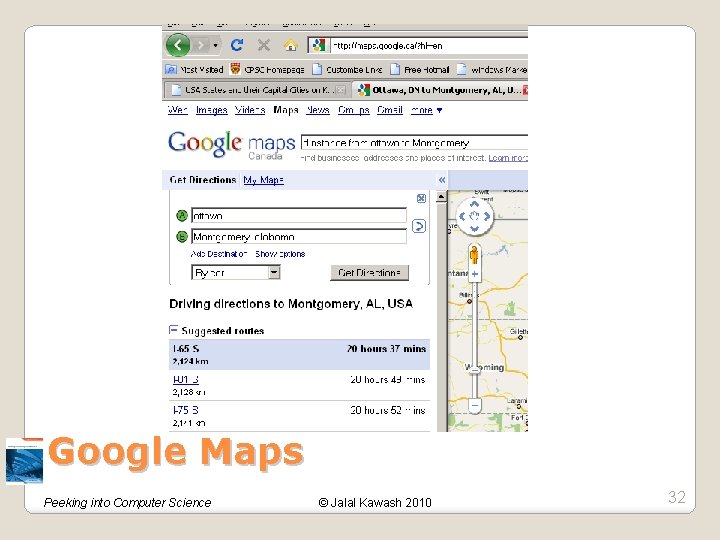Click the Maps item in Google nav
Image resolution: width=720 pixels, height=540 pixels.
[286, 110]
